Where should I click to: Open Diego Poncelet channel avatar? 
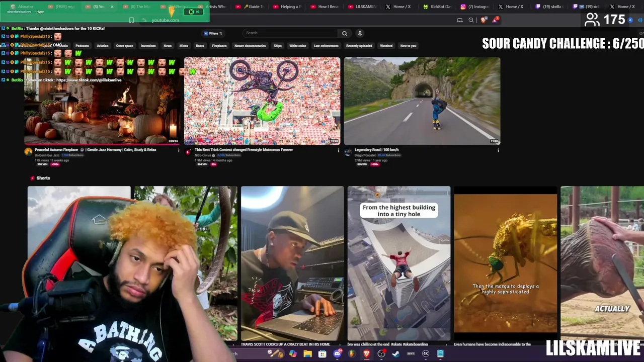pos(348,151)
